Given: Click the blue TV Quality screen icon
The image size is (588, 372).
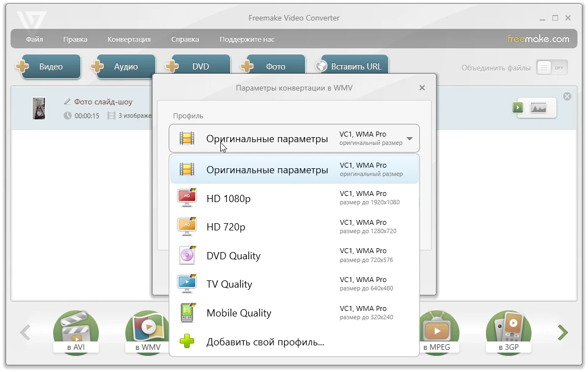Looking at the screenshot, I should pyautogui.click(x=187, y=284).
